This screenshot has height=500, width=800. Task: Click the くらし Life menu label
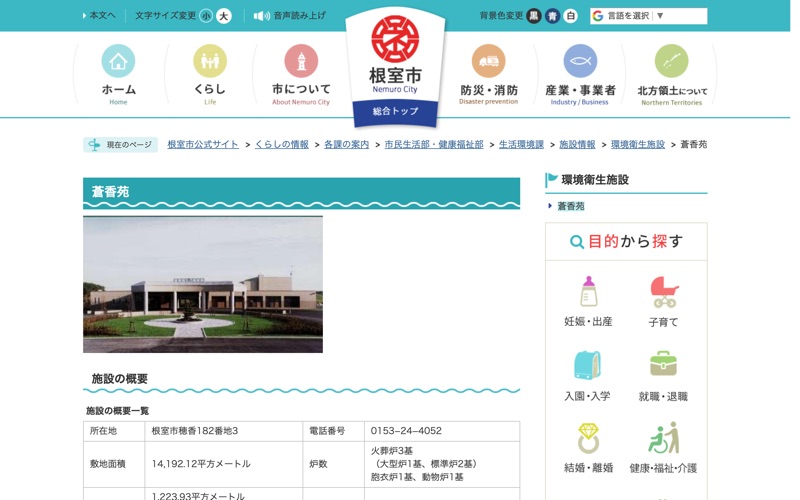point(210,94)
